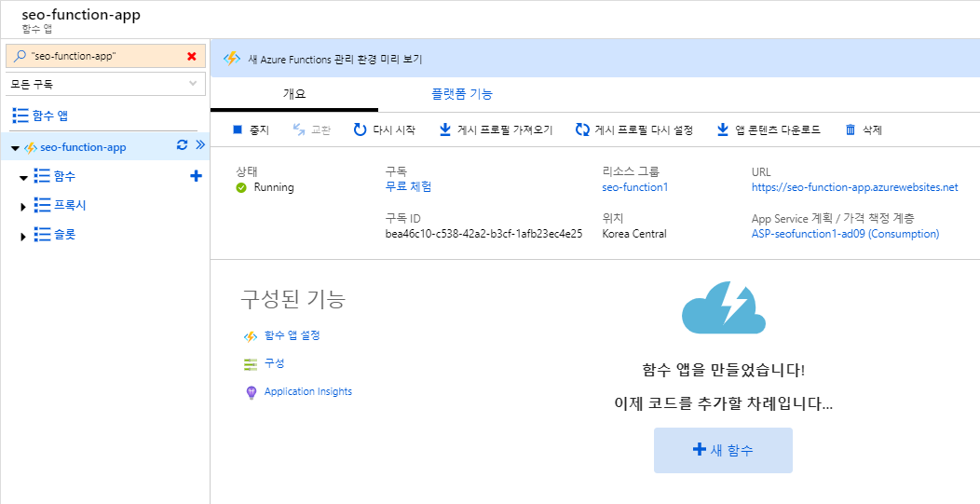Click the search box containing seo-function-app
The height and width of the screenshot is (504, 980).
105,56
